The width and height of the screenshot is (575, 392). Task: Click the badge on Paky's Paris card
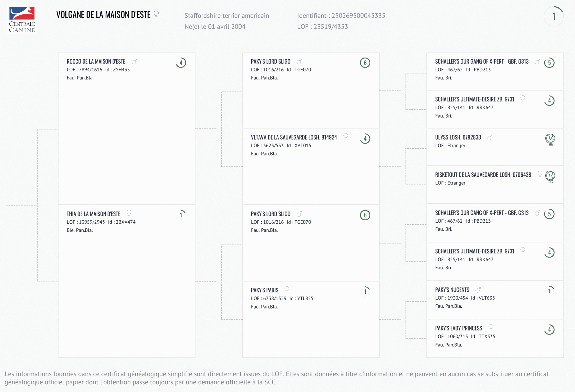[365, 291]
